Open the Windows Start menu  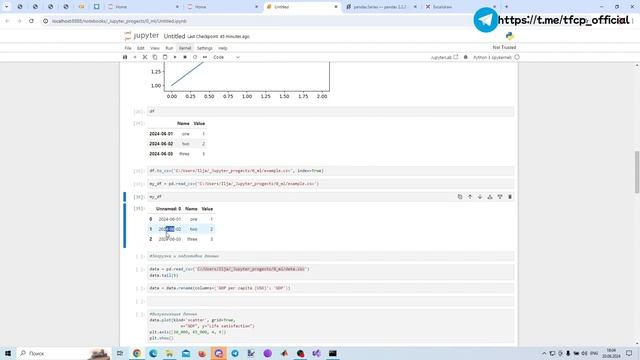[x=8, y=353]
